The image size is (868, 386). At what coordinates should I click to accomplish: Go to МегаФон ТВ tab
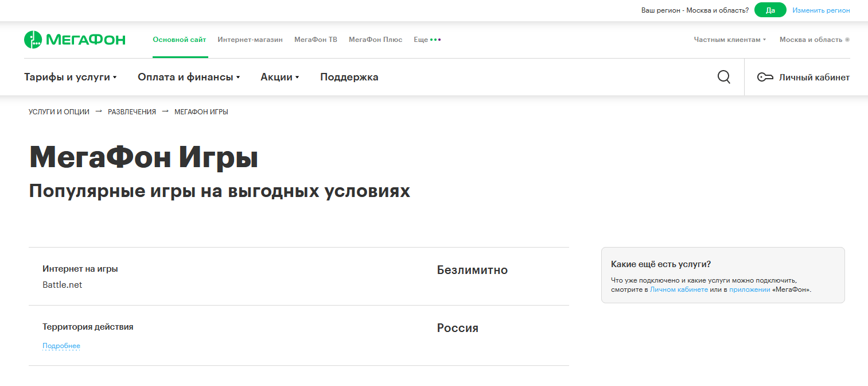[316, 40]
